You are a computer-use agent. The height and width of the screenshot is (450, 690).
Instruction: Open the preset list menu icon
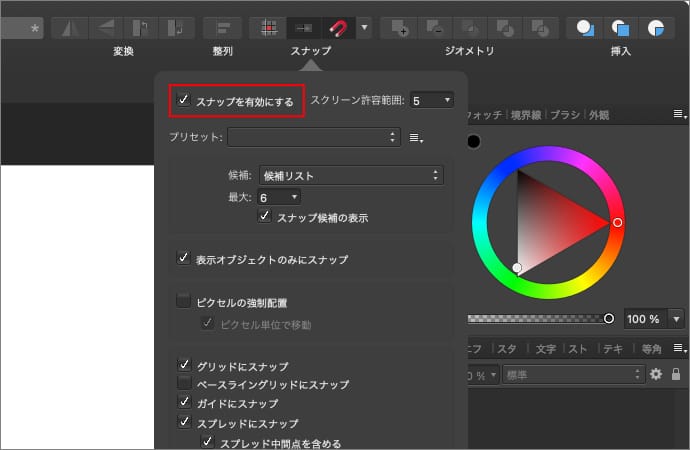(x=417, y=137)
